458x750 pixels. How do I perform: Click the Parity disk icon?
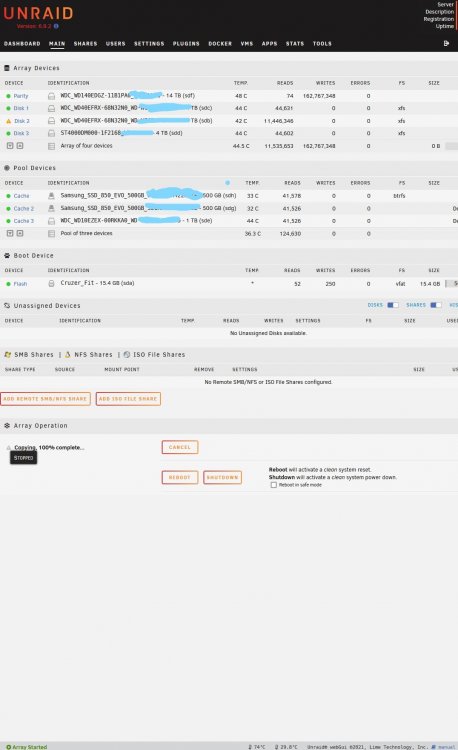[x=51, y=96]
